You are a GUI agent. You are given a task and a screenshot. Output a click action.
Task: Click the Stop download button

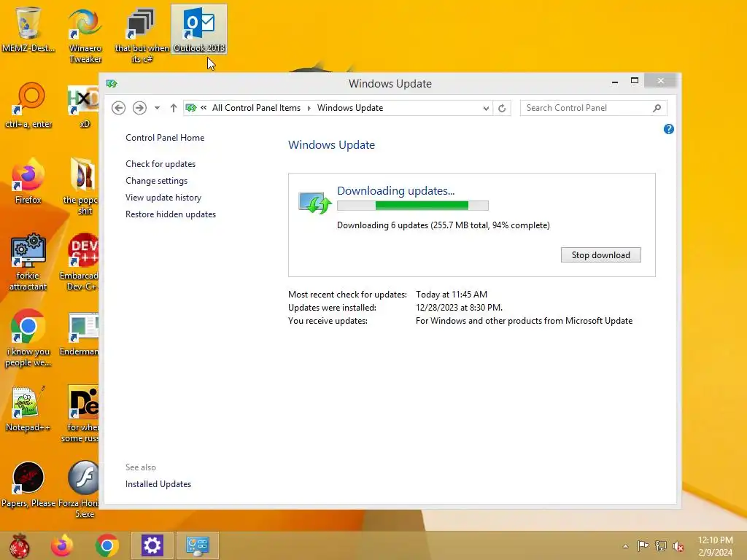pyautogui.click(x=601, y=254)
